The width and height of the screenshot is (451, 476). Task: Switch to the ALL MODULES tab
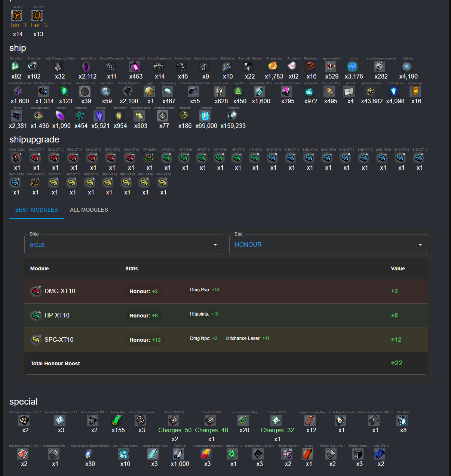click(x=89, y=210)
